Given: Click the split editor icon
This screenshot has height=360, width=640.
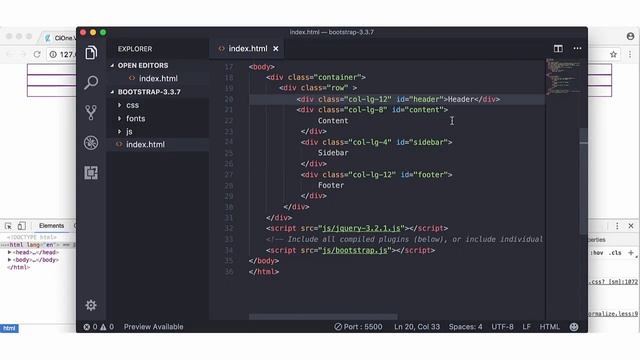Looking at the screenshot, I should tap(558, 49).
